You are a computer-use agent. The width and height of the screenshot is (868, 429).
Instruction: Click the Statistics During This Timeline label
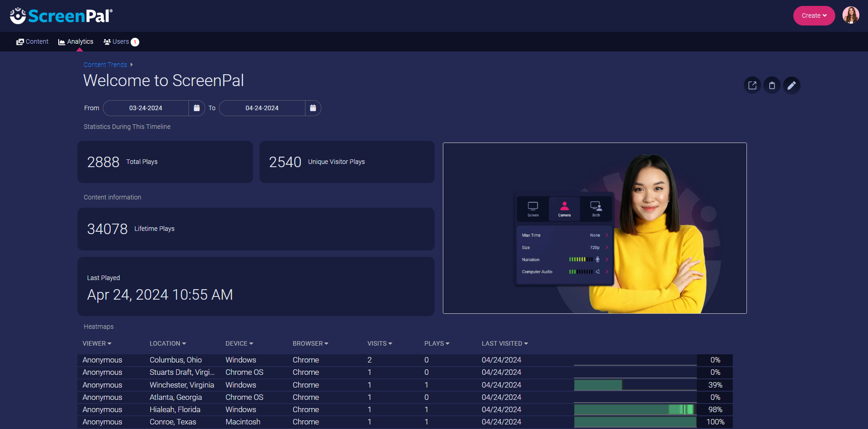127,127
